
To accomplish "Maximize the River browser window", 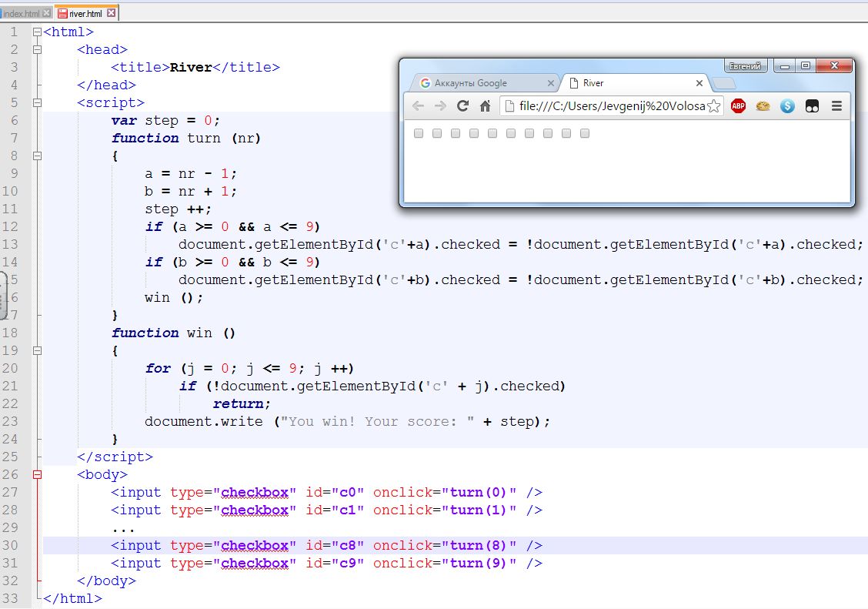I will click(x=806, y=66).
